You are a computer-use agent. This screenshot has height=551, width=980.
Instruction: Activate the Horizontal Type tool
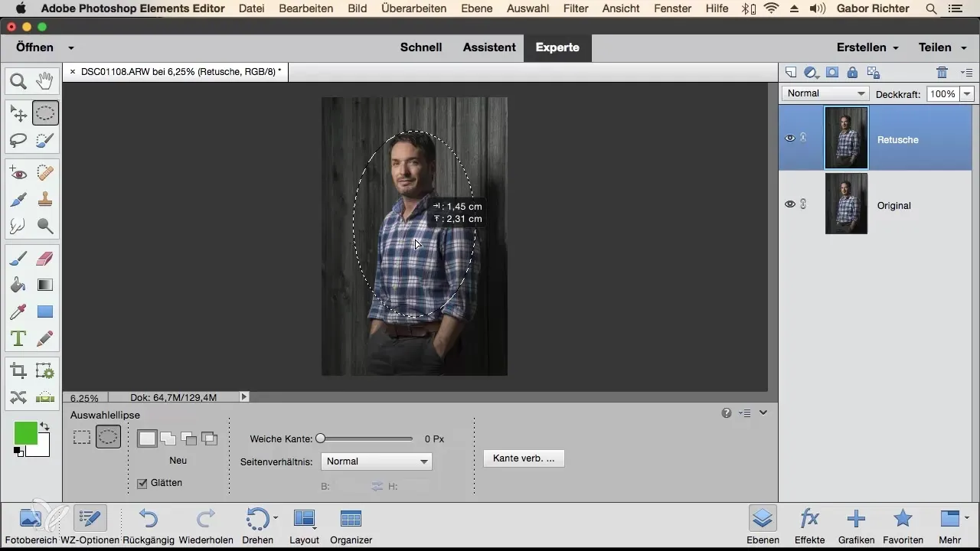coord(18,337)
